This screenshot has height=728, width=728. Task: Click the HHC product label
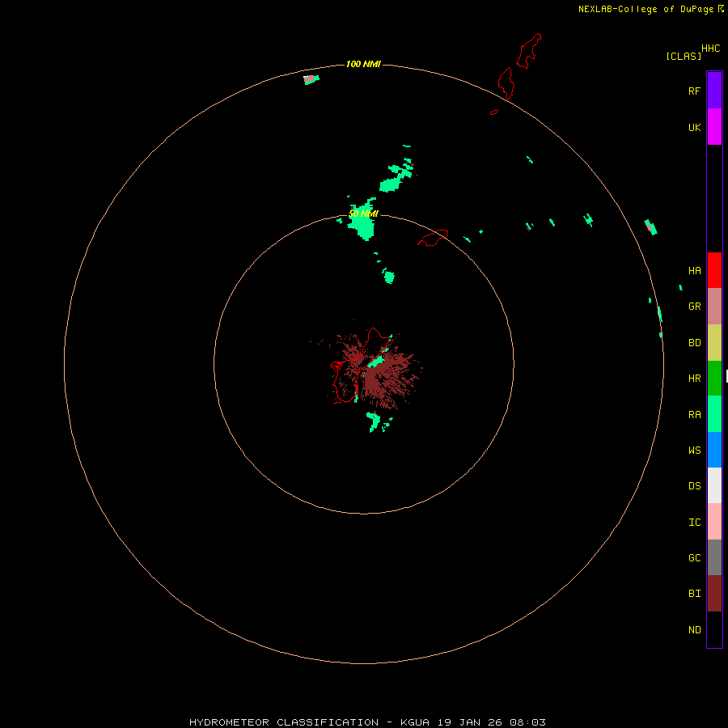(x=710, y=49)
